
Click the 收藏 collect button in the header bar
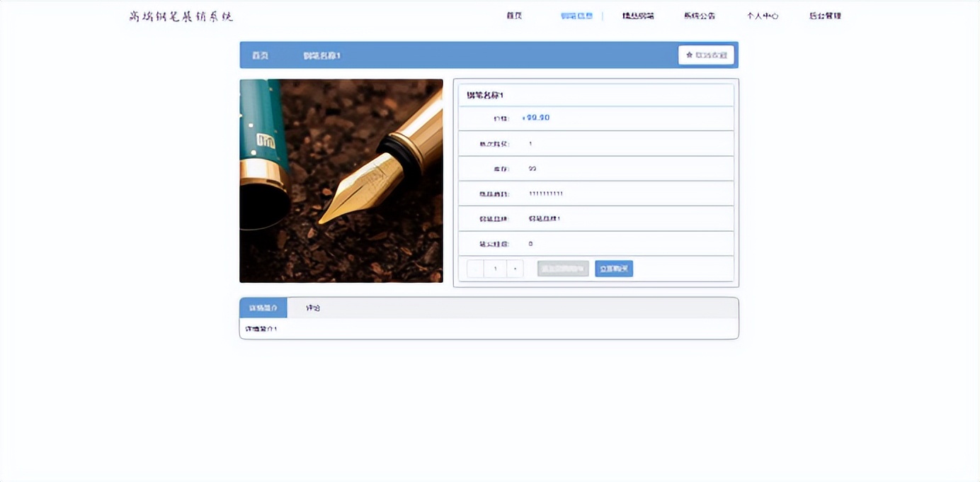point(706,55)
